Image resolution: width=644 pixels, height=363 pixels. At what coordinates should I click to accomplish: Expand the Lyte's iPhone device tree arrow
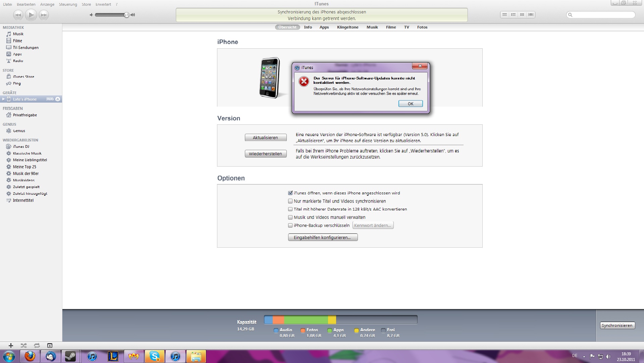click(x=3, y=99)
